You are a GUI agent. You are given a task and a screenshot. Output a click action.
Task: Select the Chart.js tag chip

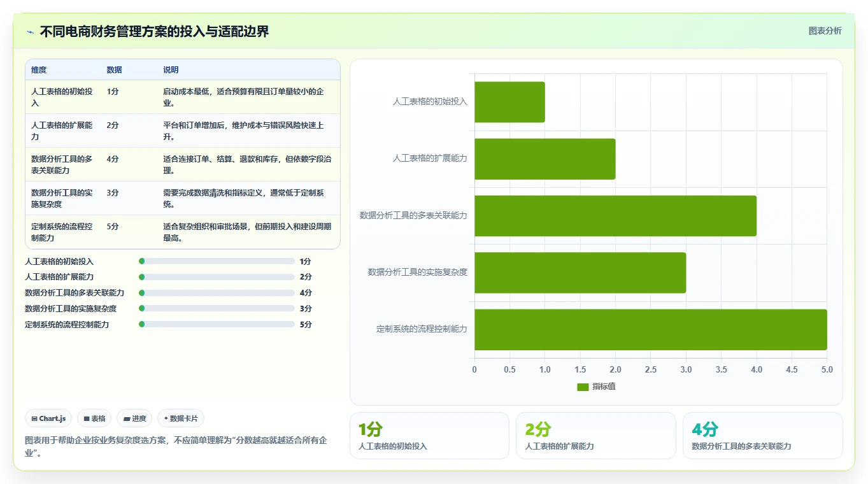49,418
